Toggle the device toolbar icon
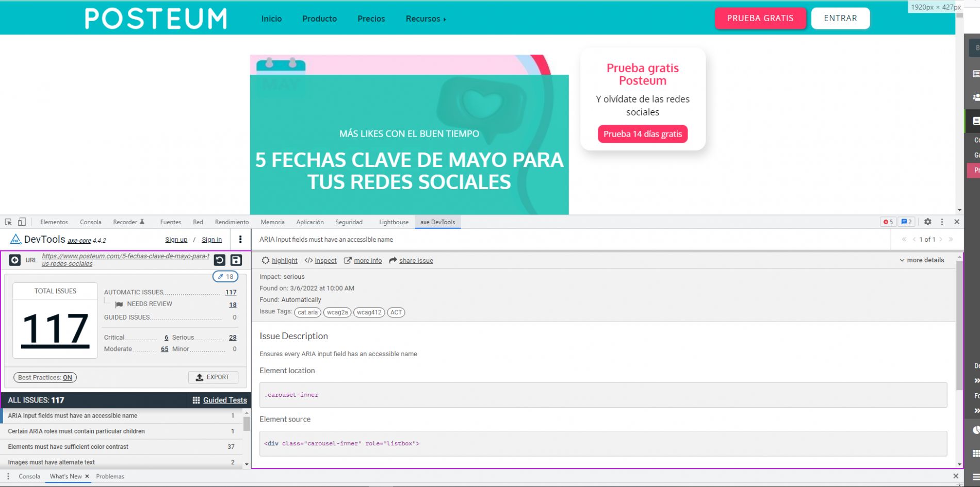This screenshot has width=980, height=487. click(22, 222)
